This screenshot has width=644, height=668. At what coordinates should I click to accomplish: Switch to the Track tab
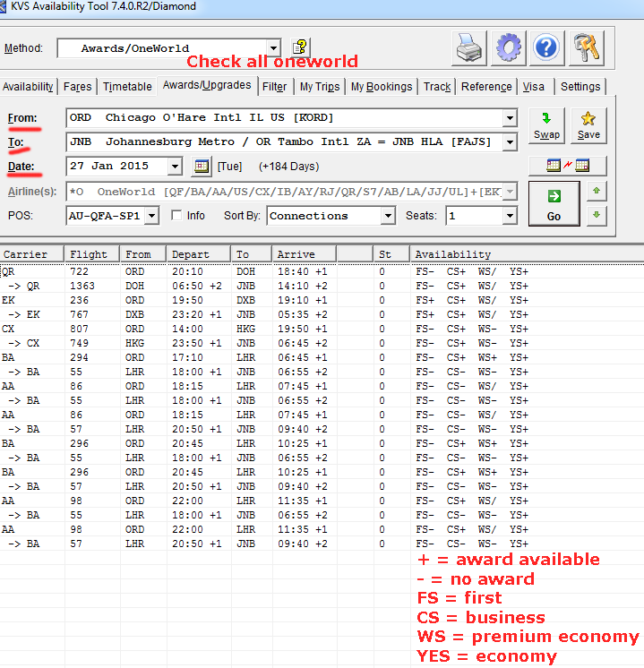pos(437,87)
